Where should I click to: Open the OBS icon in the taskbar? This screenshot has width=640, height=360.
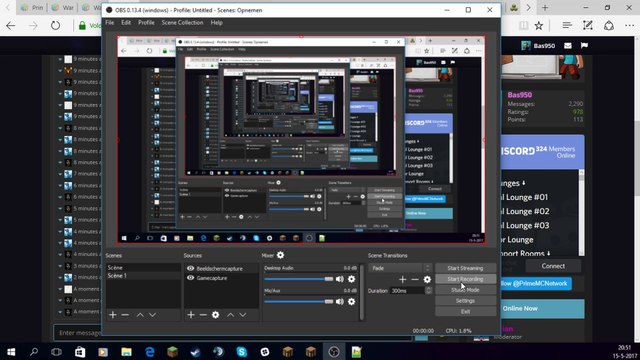point(334,351)
